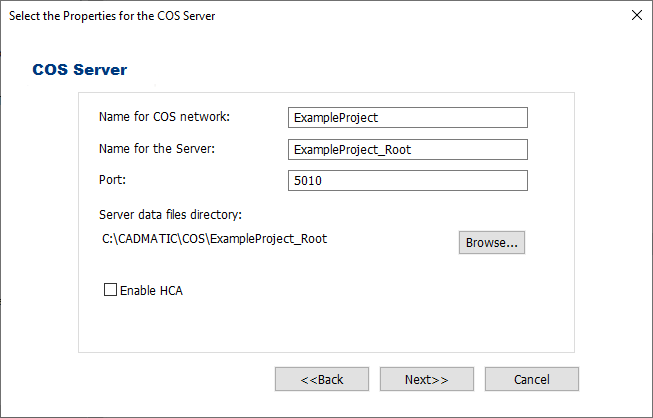Cancel the COS Server setup
Viewport: 653px width, 418px height.
click(x=531, y=379)
